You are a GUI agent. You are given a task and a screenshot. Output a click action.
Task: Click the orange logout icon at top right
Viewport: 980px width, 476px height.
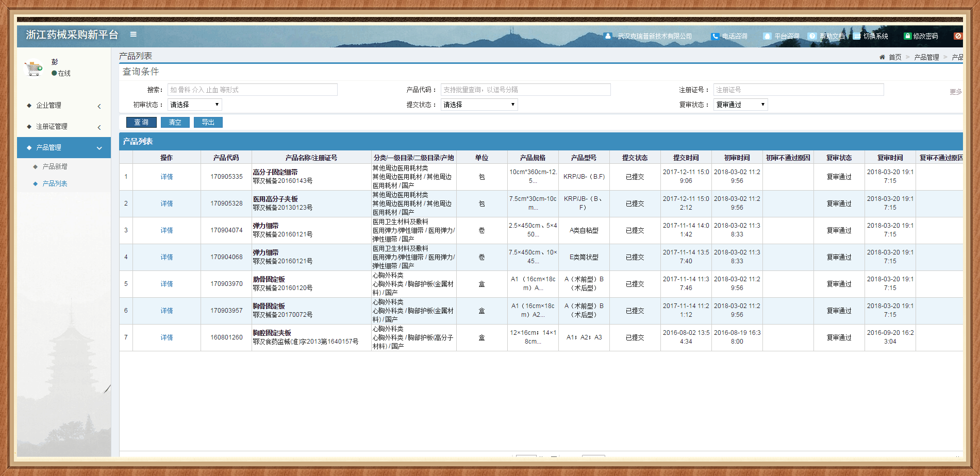957,36
